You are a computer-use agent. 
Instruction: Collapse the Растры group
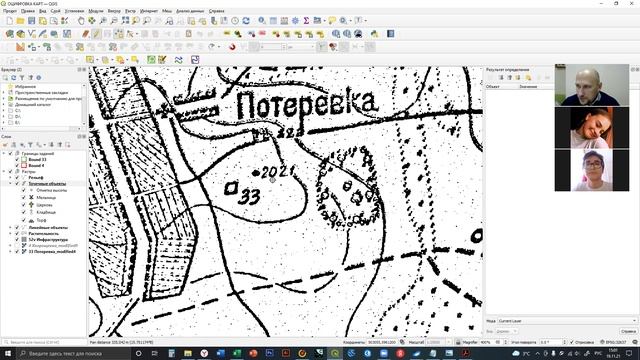[4, 171]
